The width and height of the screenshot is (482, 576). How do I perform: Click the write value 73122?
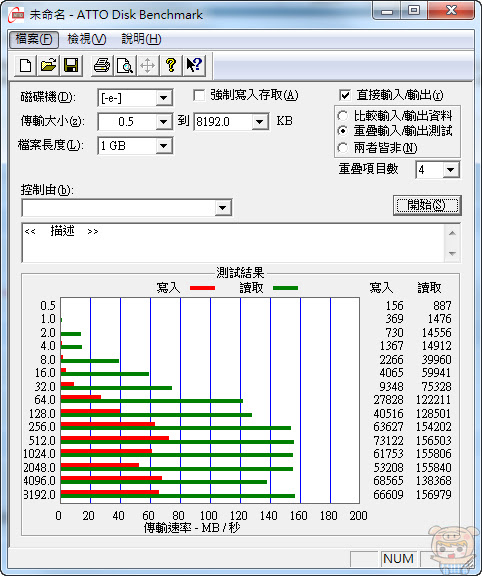388,440
